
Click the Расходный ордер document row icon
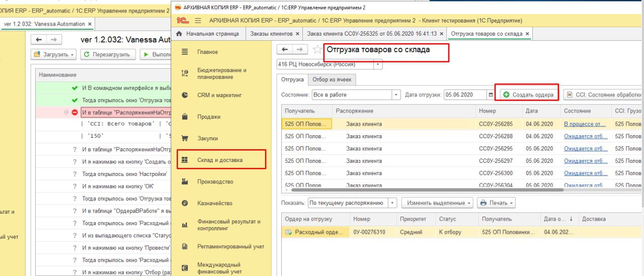pos(289,232)
